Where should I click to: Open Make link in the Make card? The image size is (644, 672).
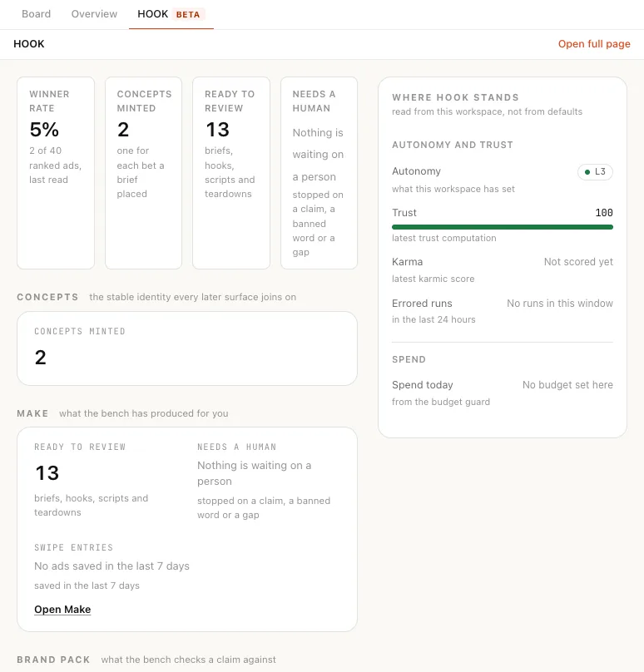click(62, 609)
